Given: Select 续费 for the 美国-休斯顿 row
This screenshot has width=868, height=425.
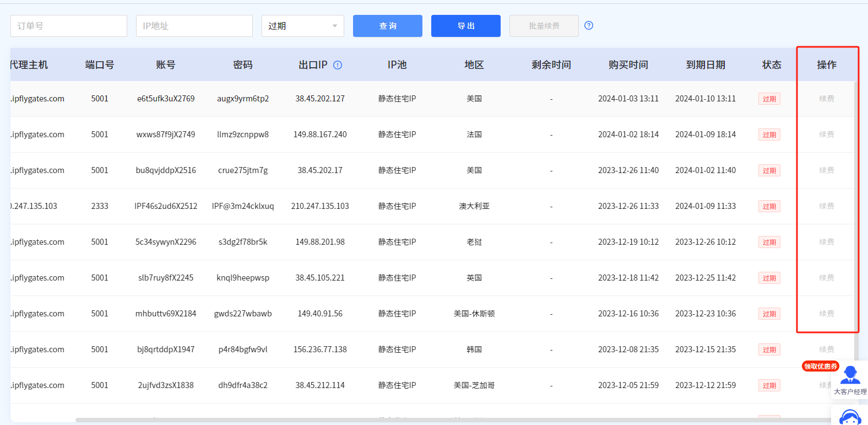Looking at the screenshot, I should tap(826, 314).
